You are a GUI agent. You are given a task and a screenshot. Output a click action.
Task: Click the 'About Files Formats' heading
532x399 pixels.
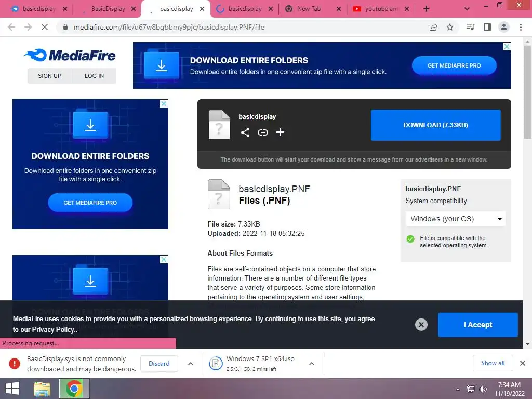point(240,253)
